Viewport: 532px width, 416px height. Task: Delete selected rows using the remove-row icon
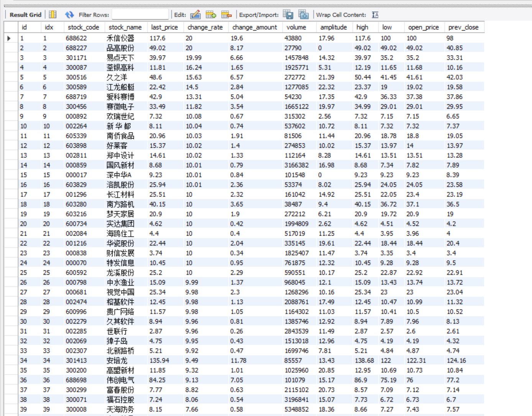(x=227, y=15)
